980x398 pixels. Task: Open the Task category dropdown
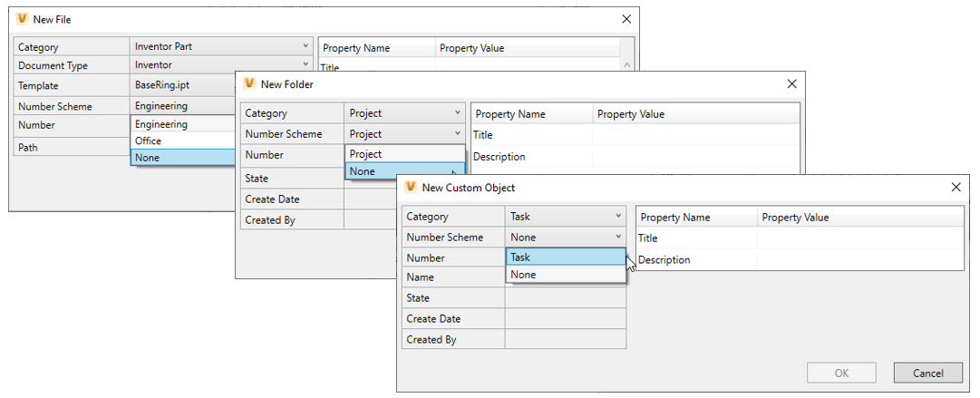tap(565, 217)
